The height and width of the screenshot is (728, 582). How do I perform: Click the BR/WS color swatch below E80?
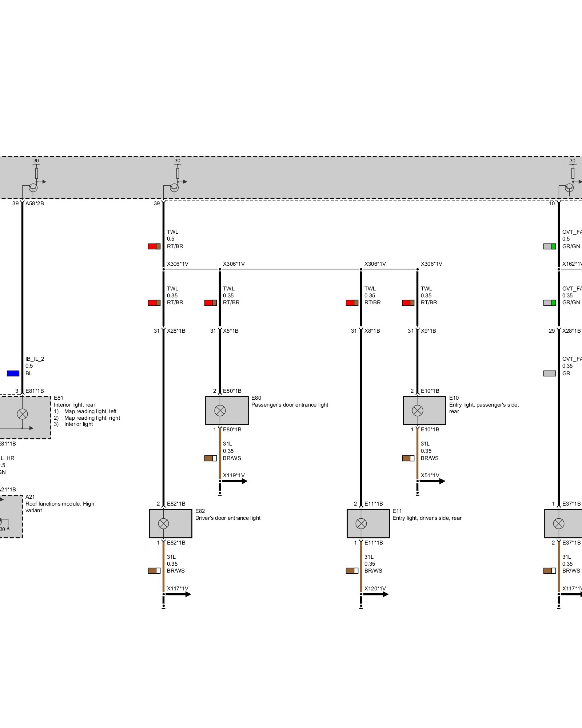(211, 458)
